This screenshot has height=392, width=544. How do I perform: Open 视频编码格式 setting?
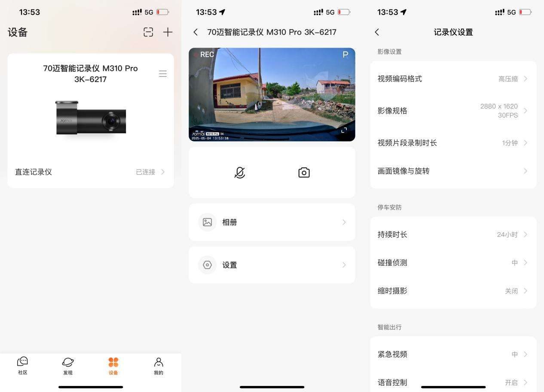click(x=453, y=79)
